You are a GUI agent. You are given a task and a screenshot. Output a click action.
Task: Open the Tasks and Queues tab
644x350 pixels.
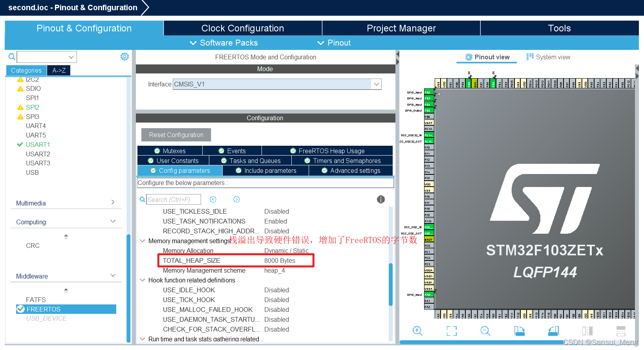tap(251, 161)
